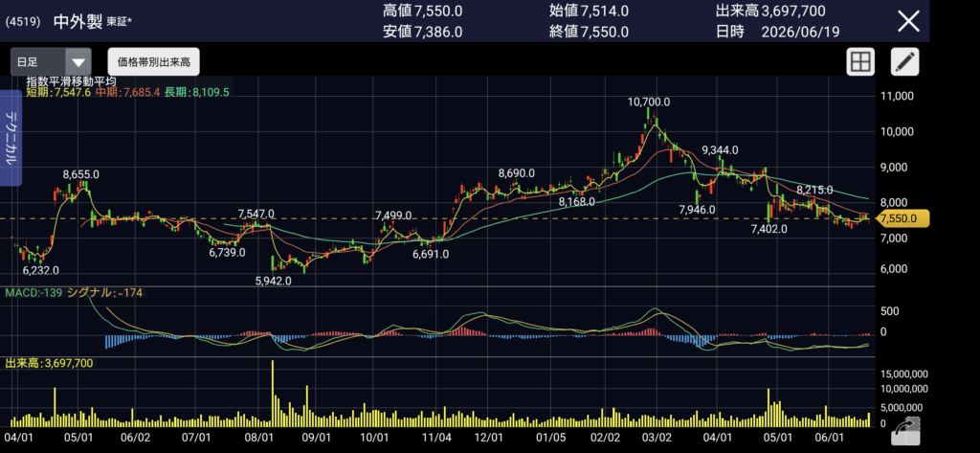The width and height of the screenshot is (980, 453).
Task: Tap the 6,739.0 price label
Action: pos(227,252)
